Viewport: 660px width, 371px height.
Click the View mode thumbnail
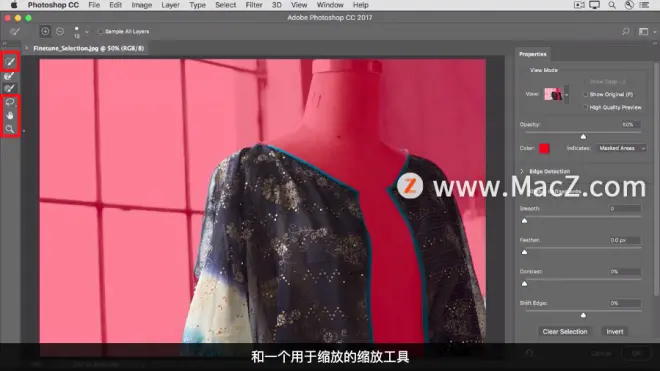point(553,94)
